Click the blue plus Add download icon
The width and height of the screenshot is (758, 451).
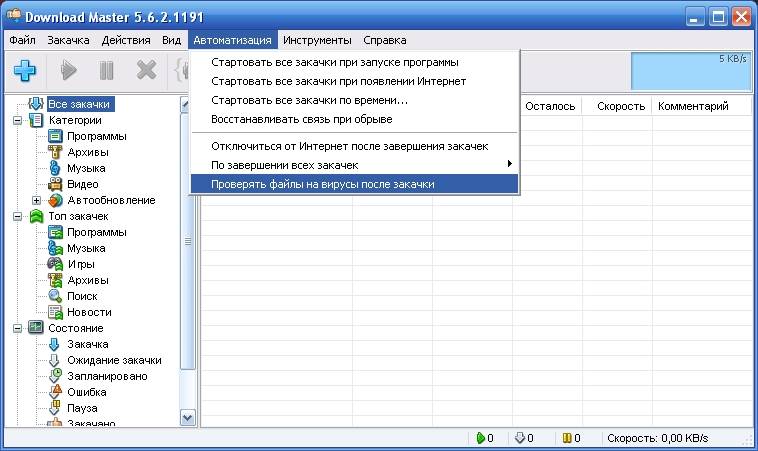(25, 71)
